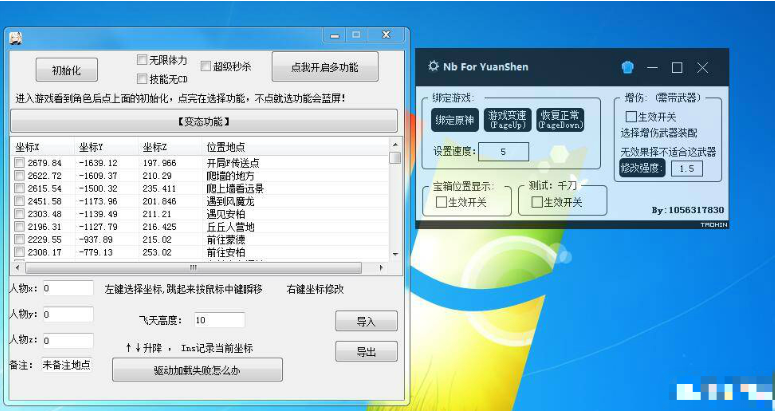Click the 【变态功能】 wide button
This screenshot has height=411, width=775.
204,121
